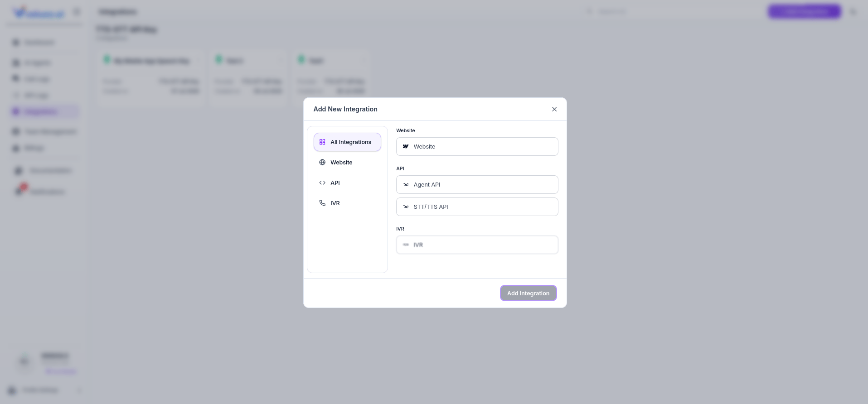The width and height of the screenshot is (868, 404).
Task: Confirm with the Add Integration button
Action: pyautogui.click(x=529, y=293)
